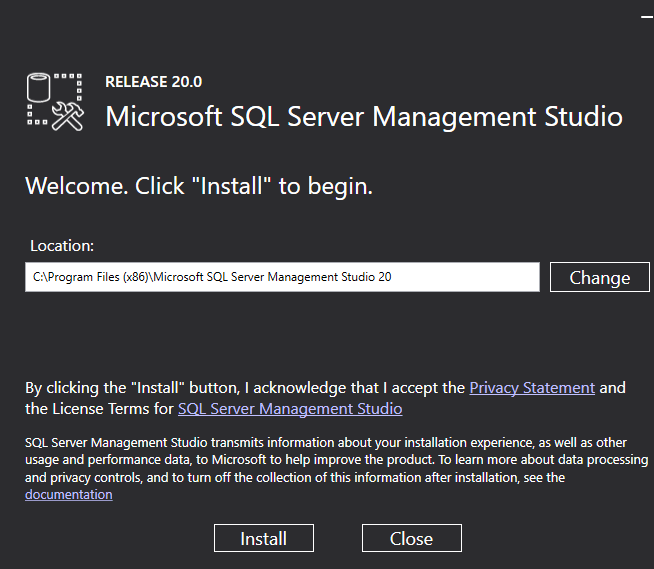This screenshot has width=654, height=569.
Task: Click the wrench and screwdriver logo graphic
Action: [x=68, y=116]
